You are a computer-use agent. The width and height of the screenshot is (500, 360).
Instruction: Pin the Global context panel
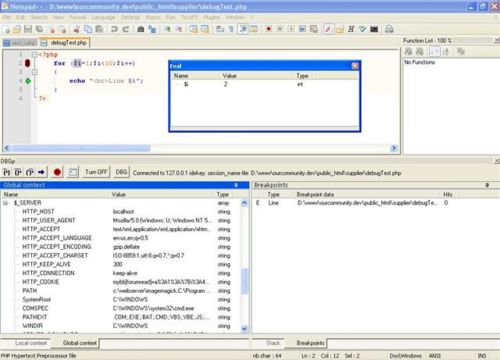pyautogui.click(x=236, y=185)
